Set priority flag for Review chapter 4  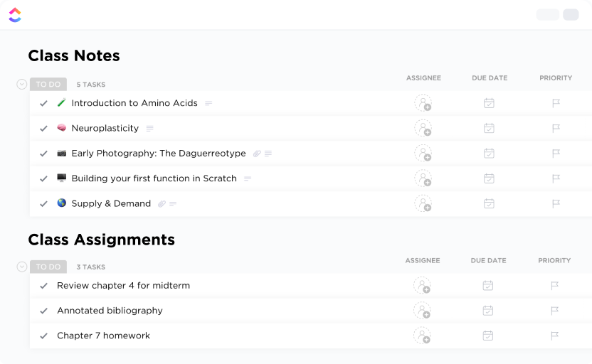(x=555, y=286)
